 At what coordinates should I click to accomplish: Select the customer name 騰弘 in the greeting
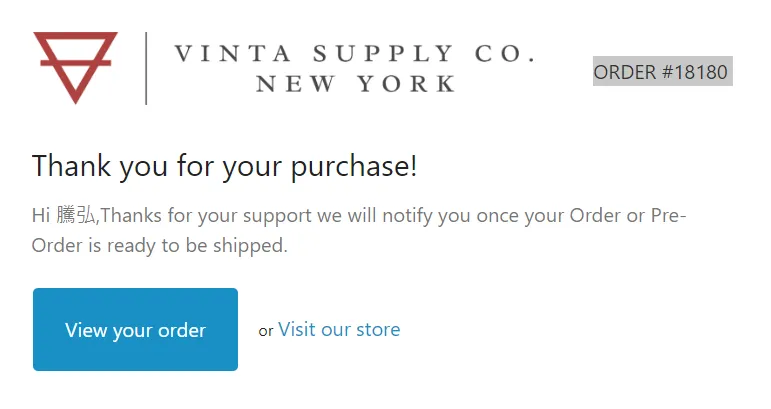tap(76, 215)
